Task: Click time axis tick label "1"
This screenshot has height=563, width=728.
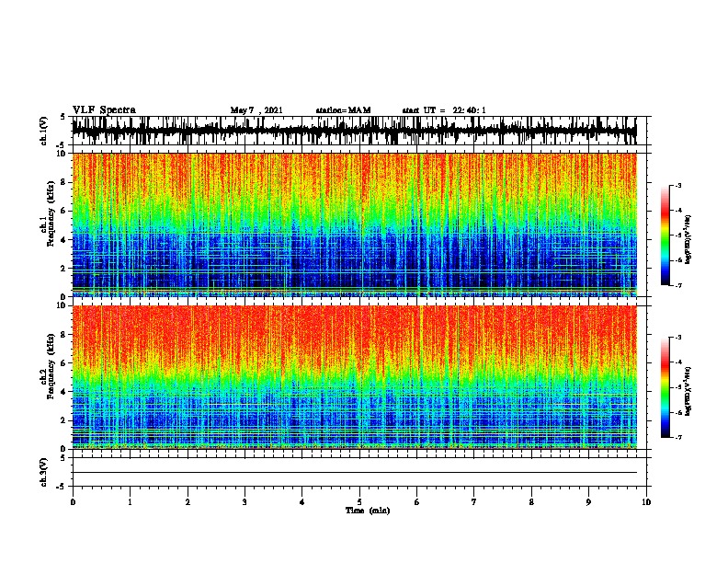Action: tap(130, 502)
